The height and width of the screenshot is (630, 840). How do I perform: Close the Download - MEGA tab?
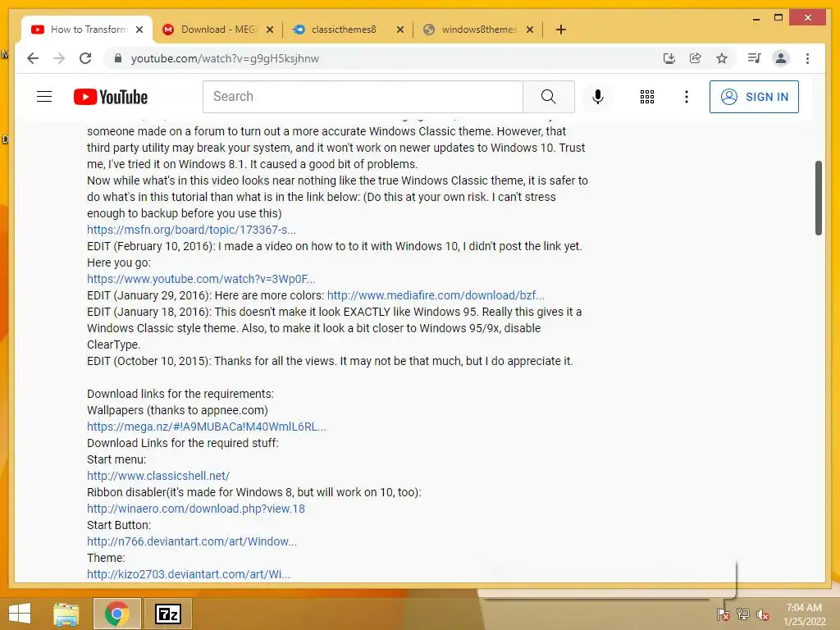[x=270, y=30]
